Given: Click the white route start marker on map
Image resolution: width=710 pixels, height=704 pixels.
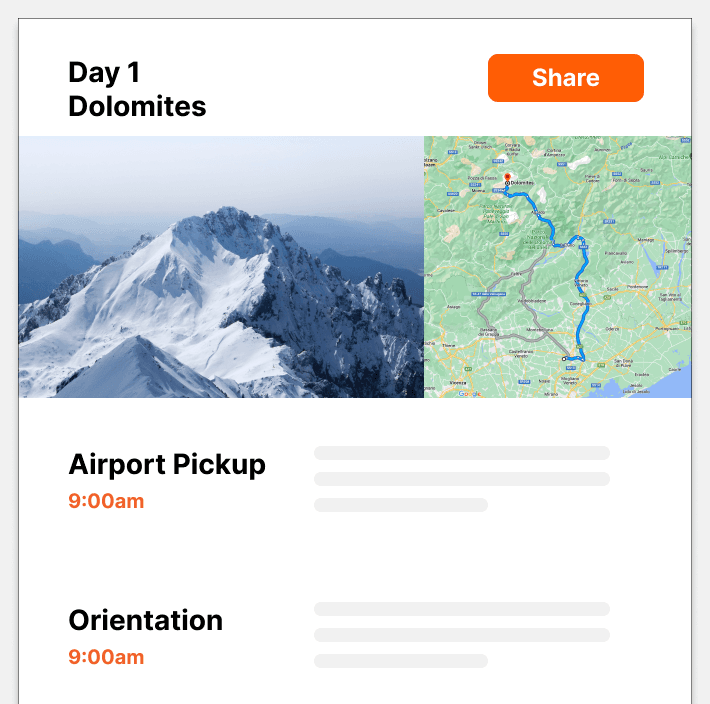Looking at the screenshot, I should (564, 358).
